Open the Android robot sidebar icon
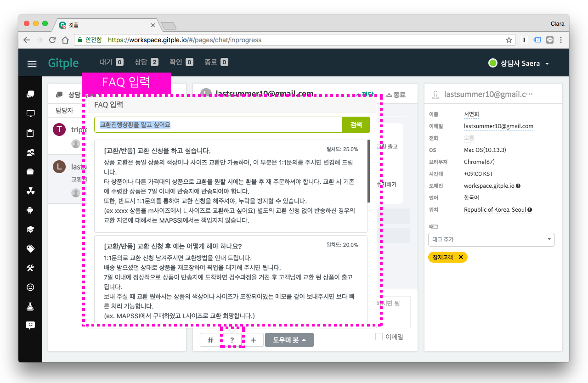The image size is (588, 383). (x=30, y=210)
